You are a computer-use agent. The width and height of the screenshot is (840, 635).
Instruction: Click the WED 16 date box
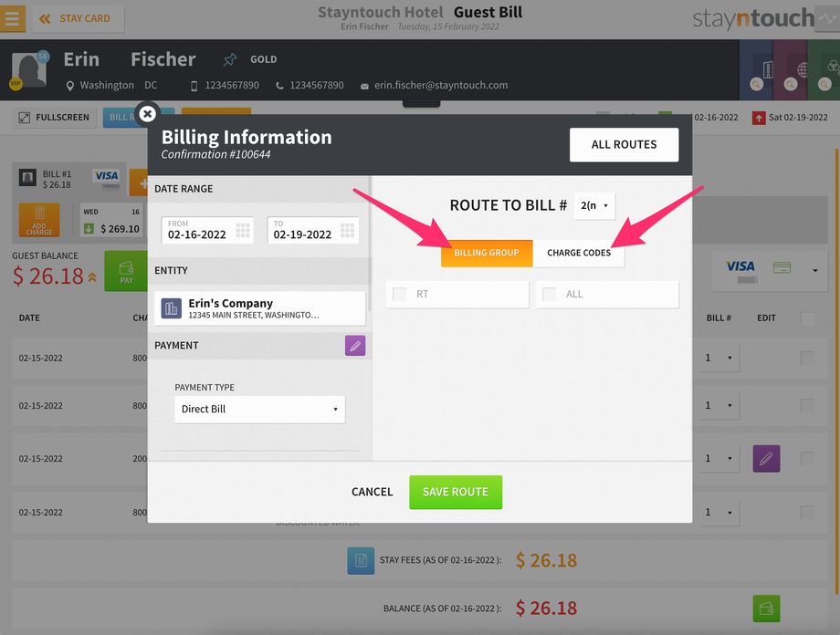click(111, 220)
